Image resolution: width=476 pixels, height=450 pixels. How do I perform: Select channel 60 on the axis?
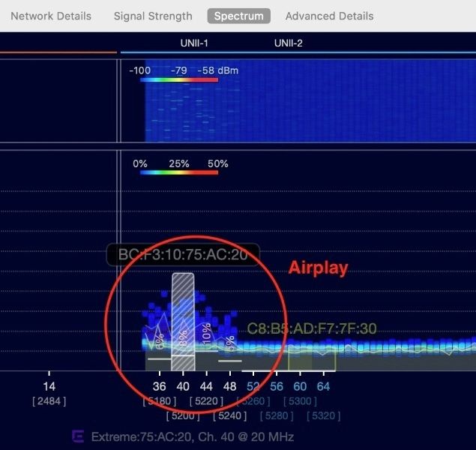click(300, 386)
